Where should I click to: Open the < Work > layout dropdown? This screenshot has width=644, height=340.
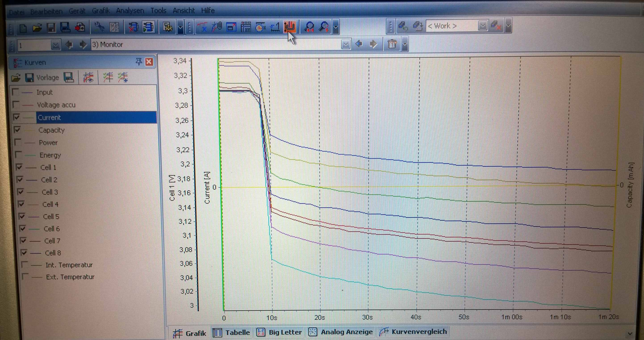[x=483, y=26]
